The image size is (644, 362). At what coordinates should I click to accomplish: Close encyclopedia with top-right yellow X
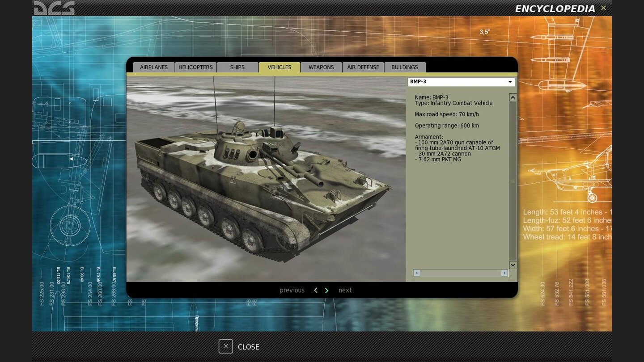(x=603, y=8)
